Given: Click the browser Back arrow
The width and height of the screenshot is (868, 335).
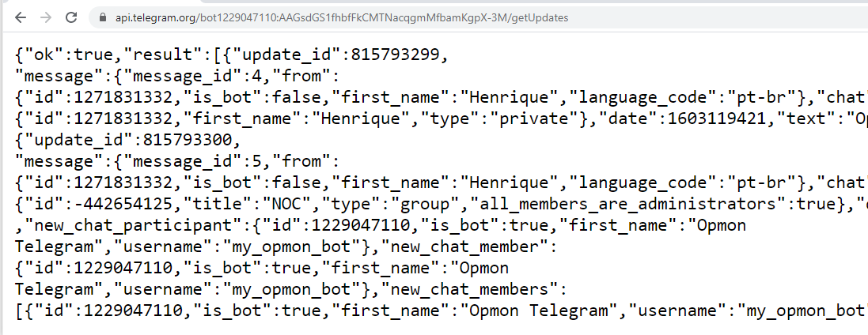Looking at the screenshot, I should click(x=21, y=17).
